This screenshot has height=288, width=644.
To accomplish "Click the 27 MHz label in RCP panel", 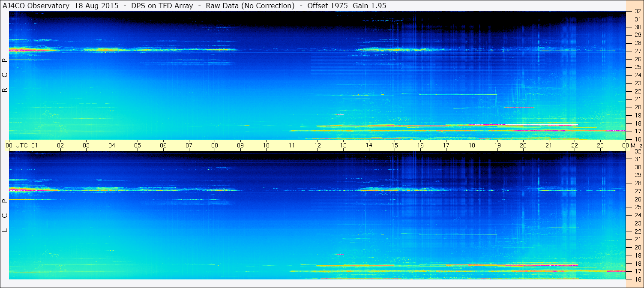I will [638, 51].
